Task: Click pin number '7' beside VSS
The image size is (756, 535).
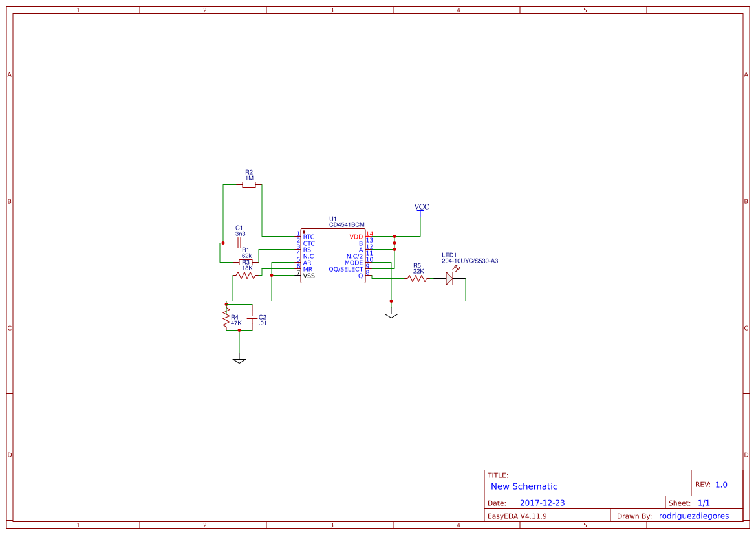Action: click(298, 272)
